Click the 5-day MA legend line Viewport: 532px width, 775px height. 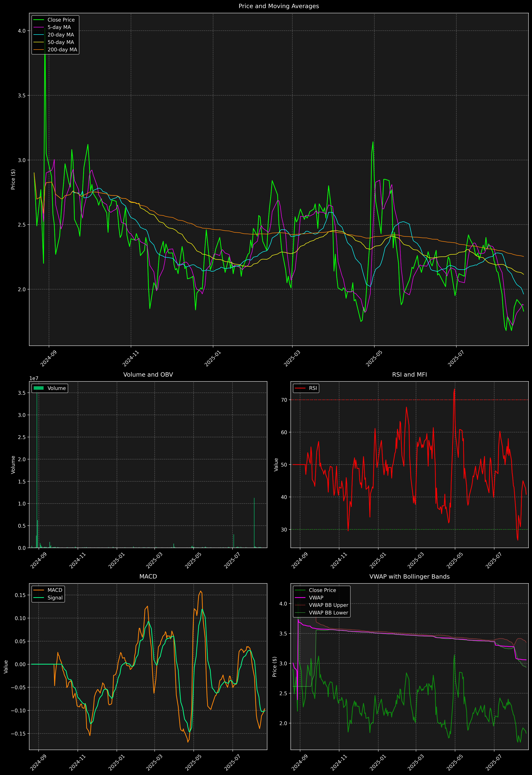pos(39,27)
